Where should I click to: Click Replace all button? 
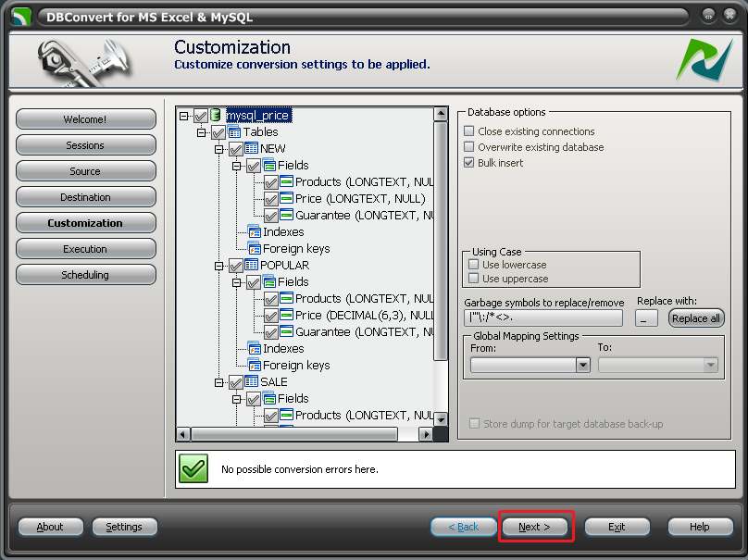(x=696, y=318)
